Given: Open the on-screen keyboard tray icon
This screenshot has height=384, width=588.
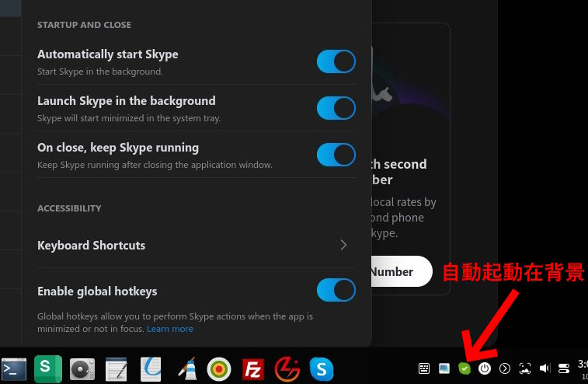Looking at the screenshot, I should [424, 368].
